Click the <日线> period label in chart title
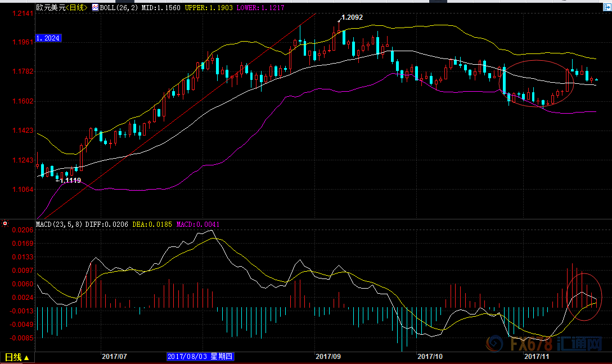The image size is (612, 364). (76, 7)
